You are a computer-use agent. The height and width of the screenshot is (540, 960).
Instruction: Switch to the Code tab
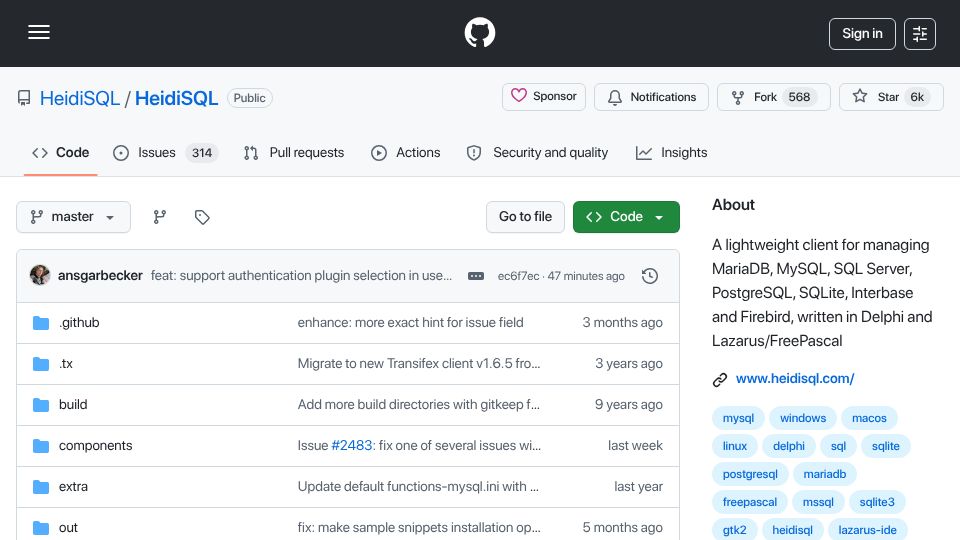61,152
